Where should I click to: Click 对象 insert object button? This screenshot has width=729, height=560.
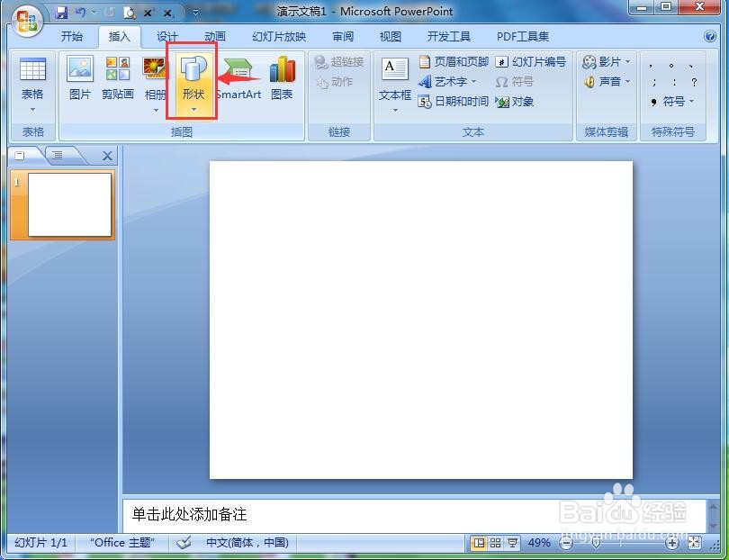[x=514, y=102]
